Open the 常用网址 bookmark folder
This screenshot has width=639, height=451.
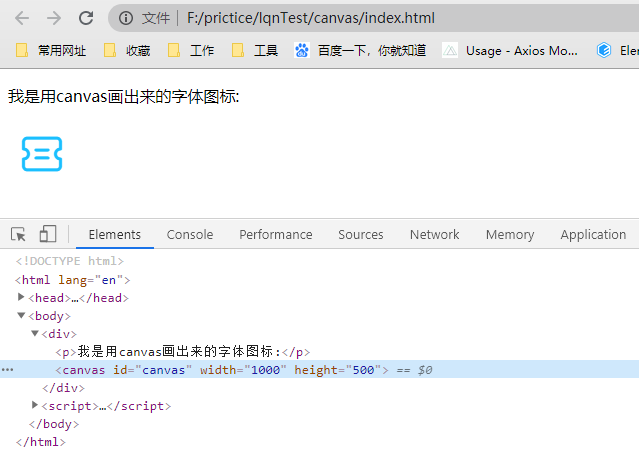51,51
